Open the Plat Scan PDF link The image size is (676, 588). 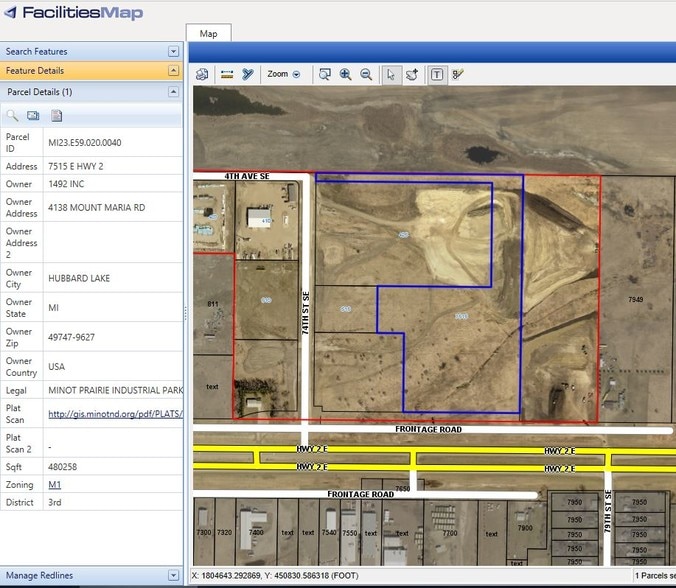click(x=114, y=414)
